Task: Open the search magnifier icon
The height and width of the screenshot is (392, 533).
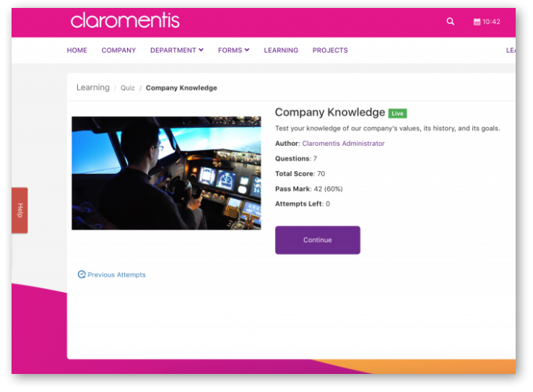Action: [x=450, y=22]
